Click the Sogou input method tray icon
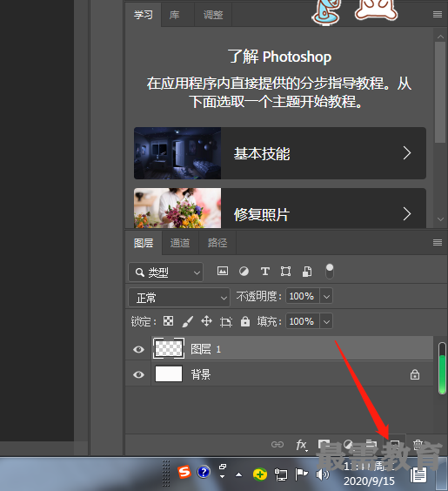This screenshot has width=448, height=491. pyautogui.click(x=184, y=472)
